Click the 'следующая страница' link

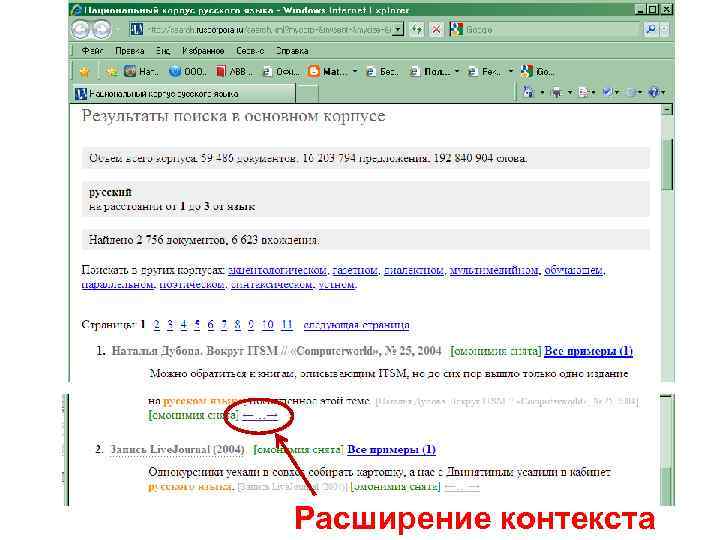point(356,325)
